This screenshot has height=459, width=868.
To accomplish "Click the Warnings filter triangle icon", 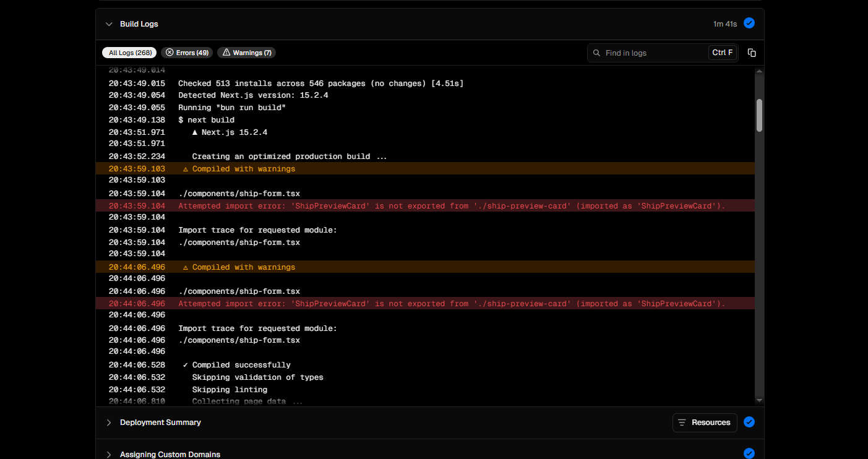I will click(226, 53).
